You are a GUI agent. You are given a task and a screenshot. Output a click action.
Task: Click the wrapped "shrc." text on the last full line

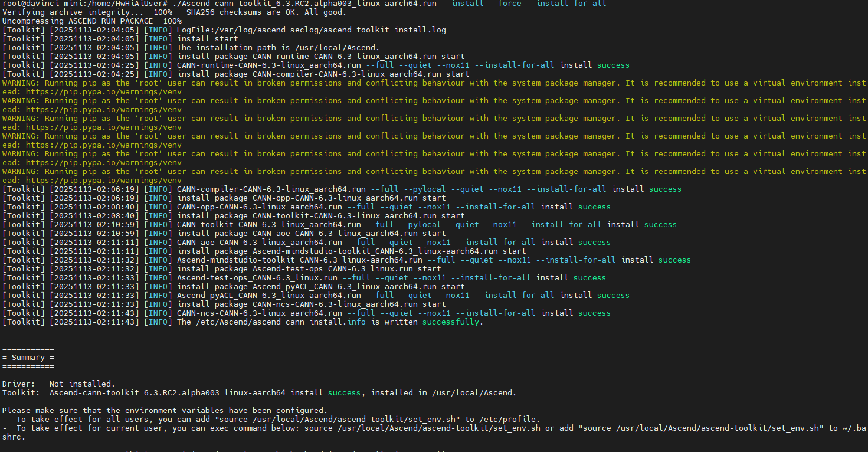click(x=14, y=437)
